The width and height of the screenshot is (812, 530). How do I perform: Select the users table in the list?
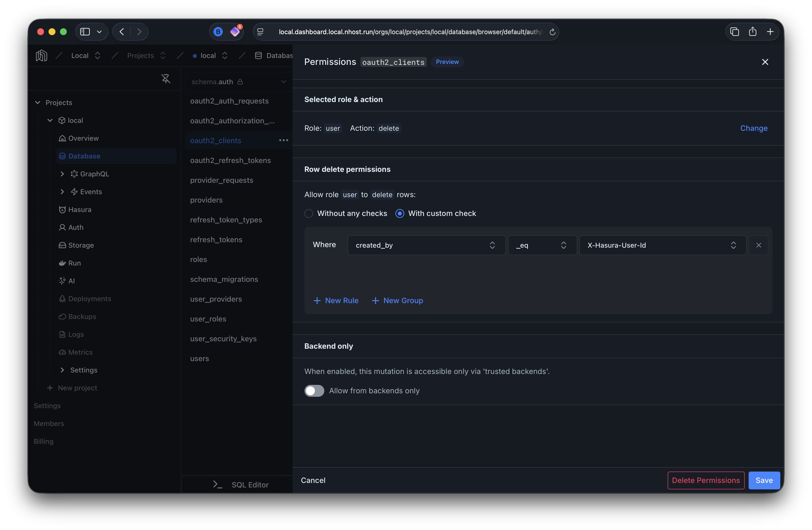coord(200,358)
